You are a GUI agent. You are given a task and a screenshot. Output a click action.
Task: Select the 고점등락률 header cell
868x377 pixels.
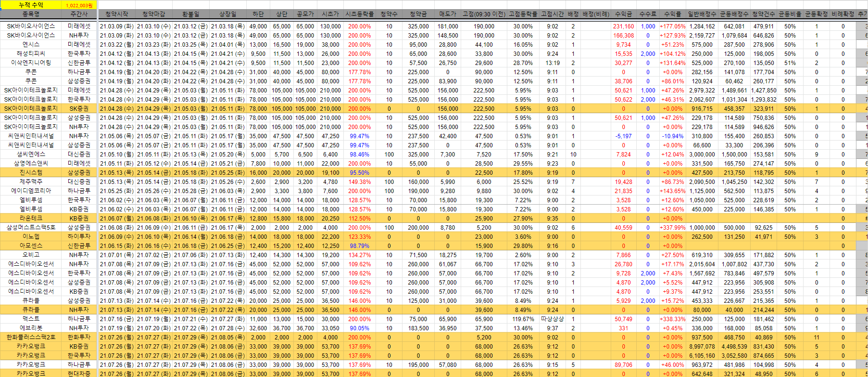(523, 14)
